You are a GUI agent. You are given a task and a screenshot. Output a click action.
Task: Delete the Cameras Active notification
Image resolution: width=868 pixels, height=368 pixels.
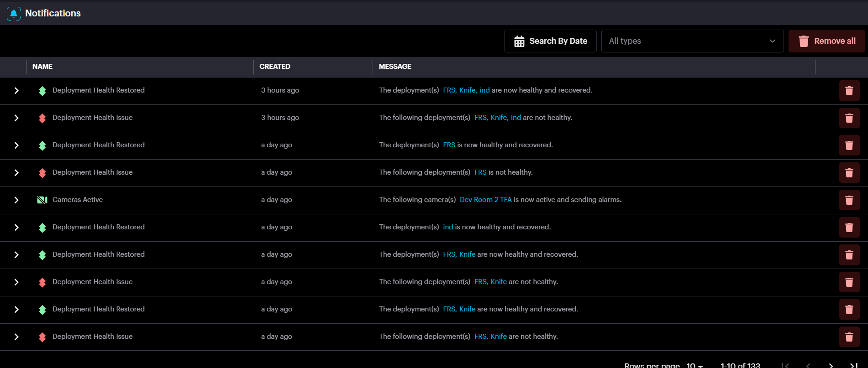pyautogui.click(x=849, y=200)
